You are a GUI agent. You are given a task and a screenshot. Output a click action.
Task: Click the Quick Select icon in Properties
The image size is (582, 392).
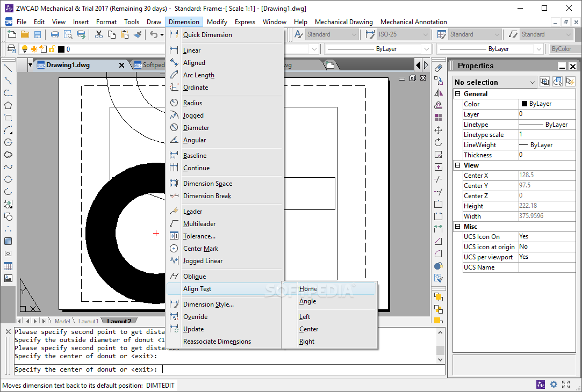(571, 82)
